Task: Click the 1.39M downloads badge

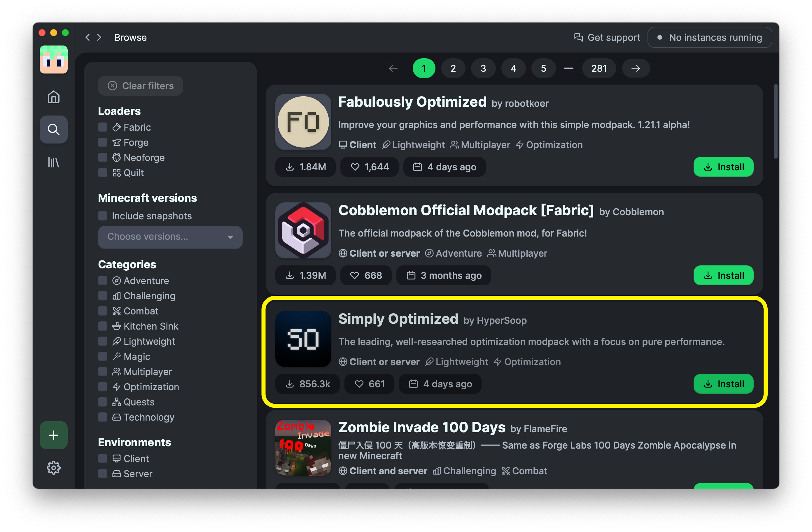Action: (305, 275)
